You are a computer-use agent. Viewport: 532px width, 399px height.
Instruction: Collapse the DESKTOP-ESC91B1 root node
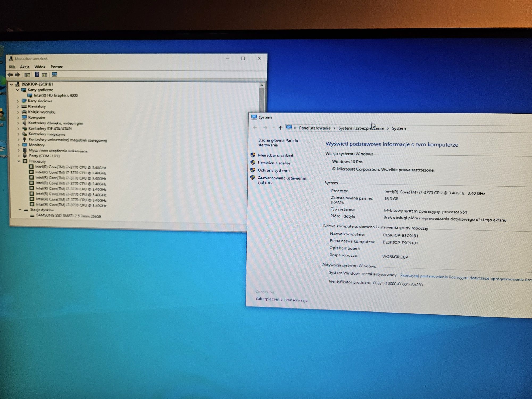(11, 84)
